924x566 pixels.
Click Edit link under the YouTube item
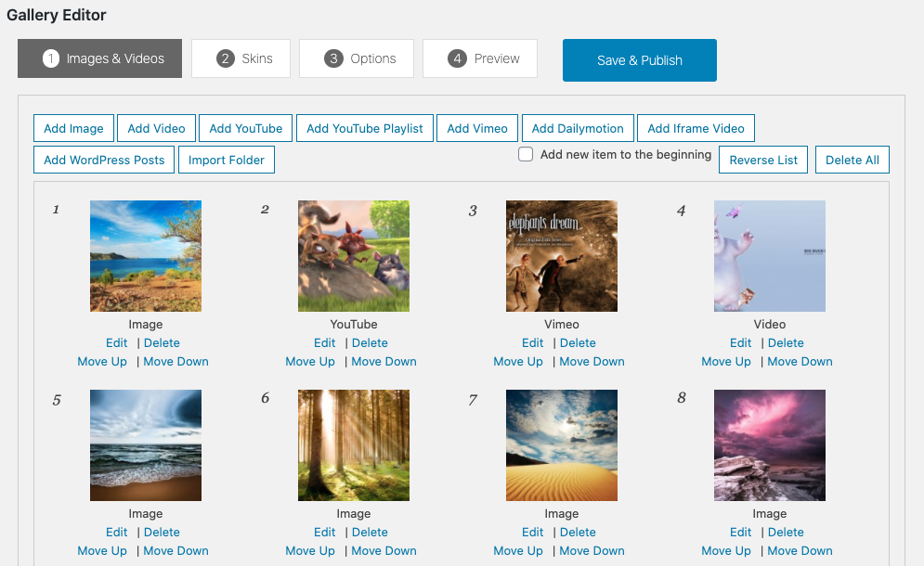click(x=325, y=342)
